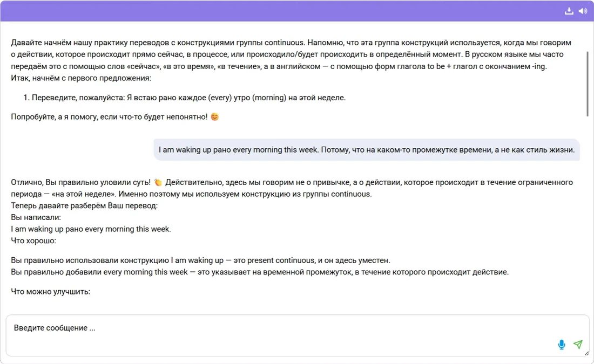This screenshot has height=364, width=594.
Task: Click the line 'Переведите, пожалуйста: Я встаю рано'
Action: tap(188, 98)
